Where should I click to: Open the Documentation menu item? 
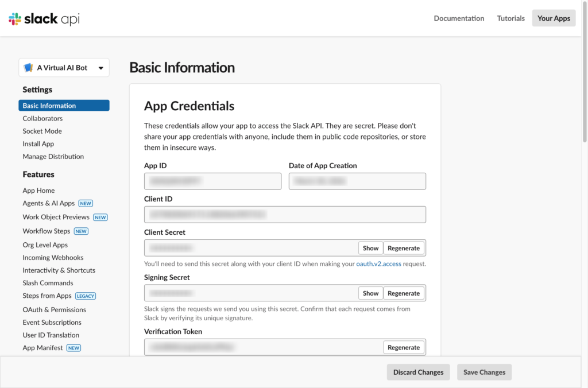point(459,18)
